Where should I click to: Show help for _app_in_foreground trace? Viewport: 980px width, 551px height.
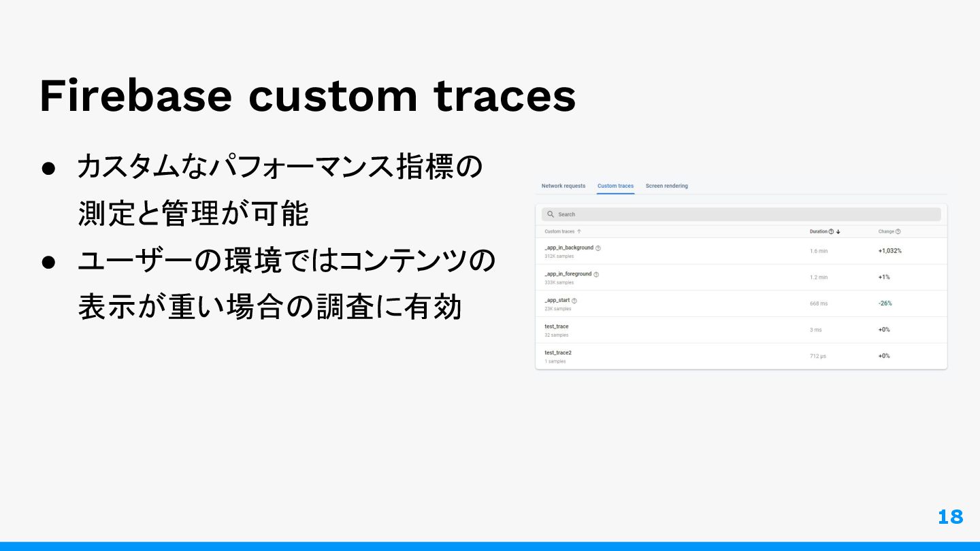(596, 274)
